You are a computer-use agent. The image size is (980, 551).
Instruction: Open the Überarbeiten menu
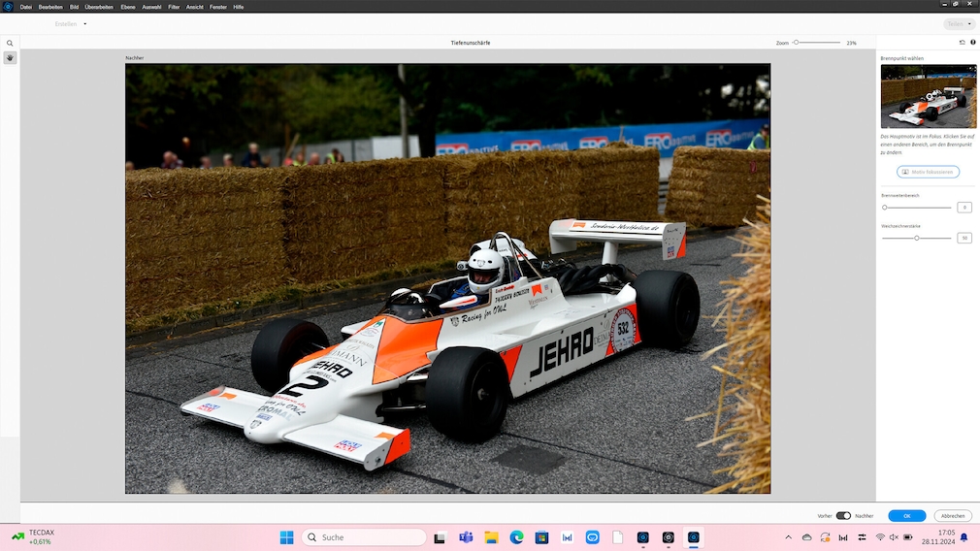(99, 7)
